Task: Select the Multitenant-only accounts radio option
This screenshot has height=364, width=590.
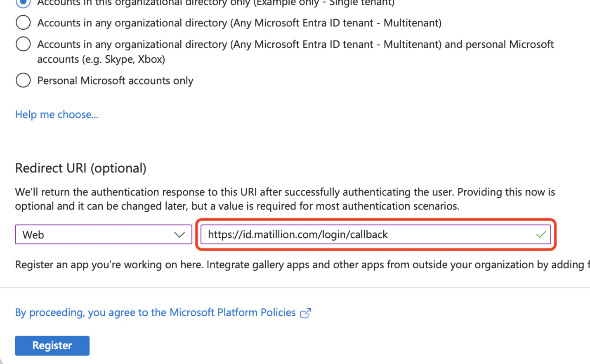Action: 23,23
